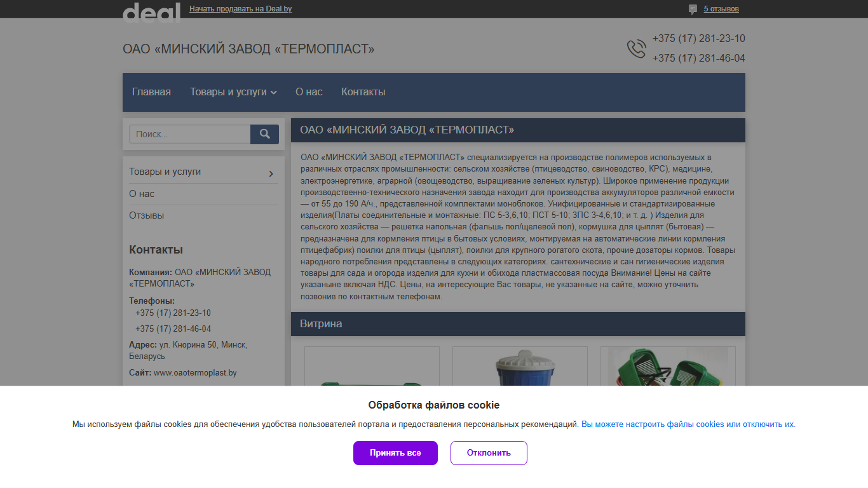868x488 pixels.
Task: Open sidebar 'Отзывы' item
Action: tap(147, 215)
